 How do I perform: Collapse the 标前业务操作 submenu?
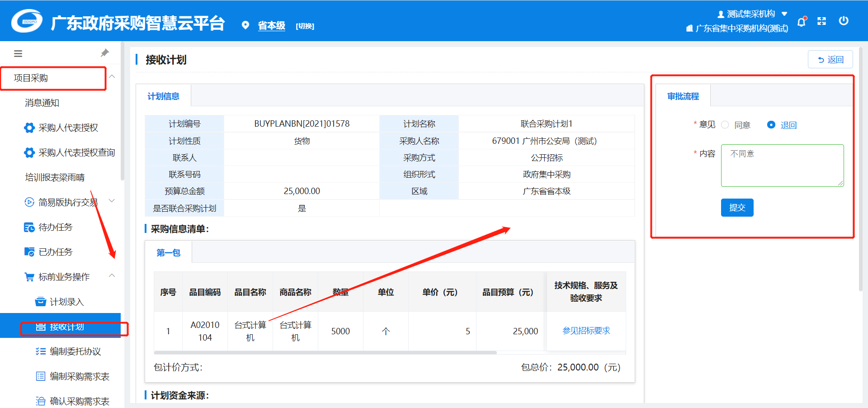tap(112, 275)
